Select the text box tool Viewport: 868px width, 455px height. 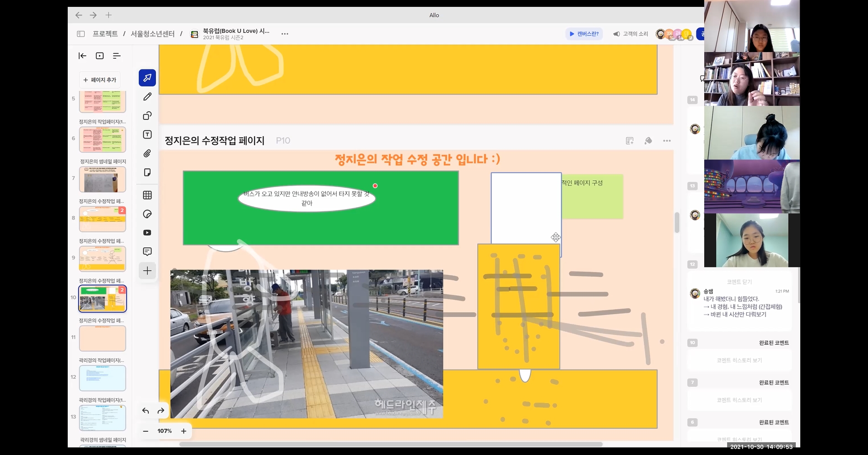point(147,134)
